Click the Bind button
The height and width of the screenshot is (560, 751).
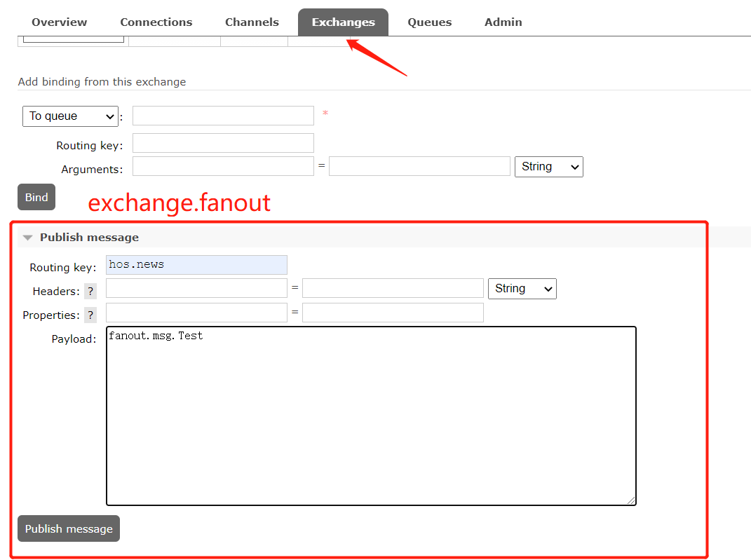36,197
